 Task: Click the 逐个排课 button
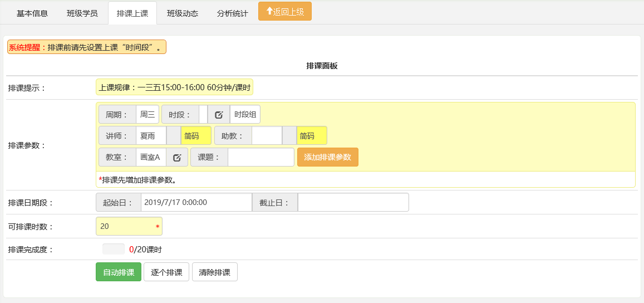coord(166,272)
